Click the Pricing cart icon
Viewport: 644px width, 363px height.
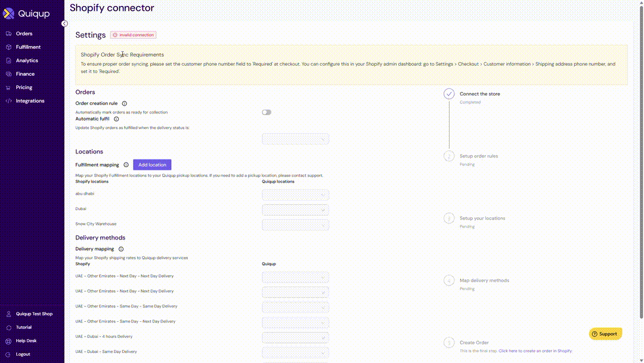tap(8, 88)
